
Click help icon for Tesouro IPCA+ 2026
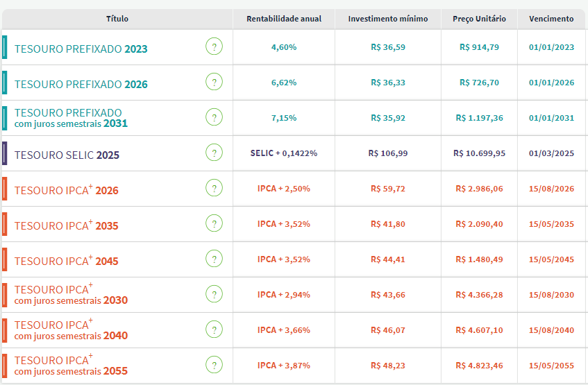point(214,189)
